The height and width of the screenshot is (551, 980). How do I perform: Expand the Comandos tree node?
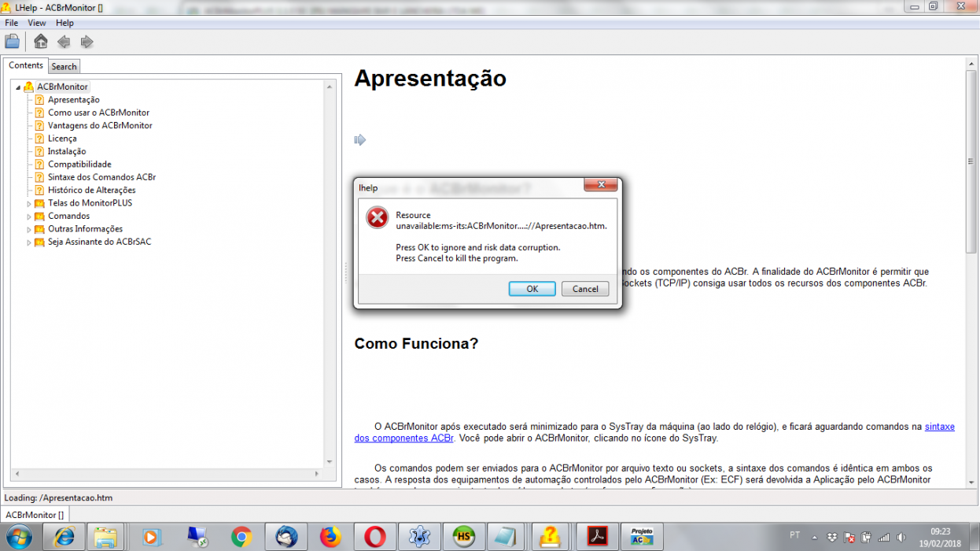[x=29, y=216]
